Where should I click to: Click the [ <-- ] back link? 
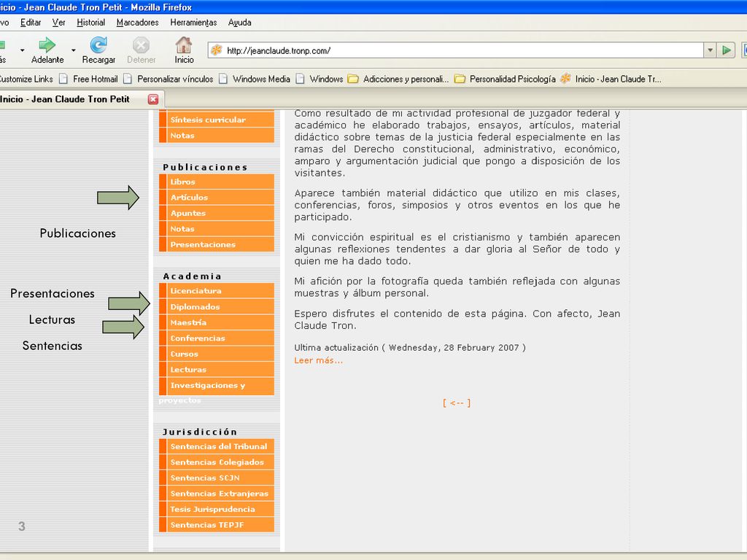(457, 402)
